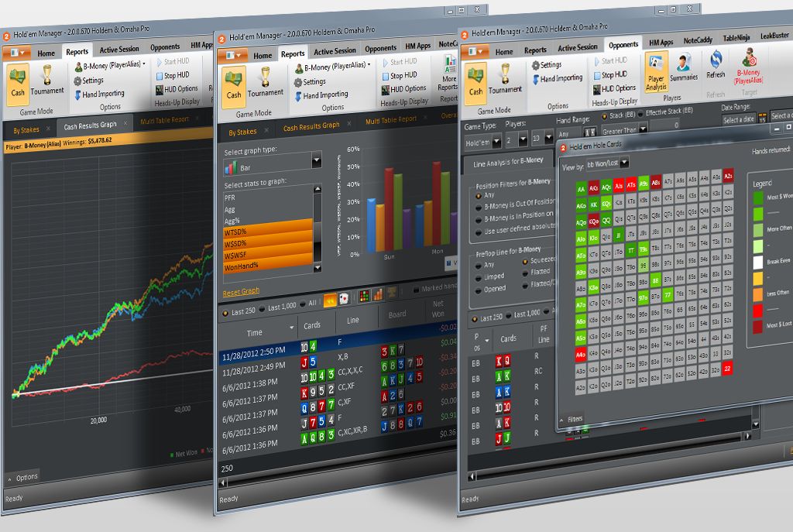The width and height of the screenshot is (793, 532).
Task: Click the colored grid icon in hand toolbar
Action: [x=364, y=297]
